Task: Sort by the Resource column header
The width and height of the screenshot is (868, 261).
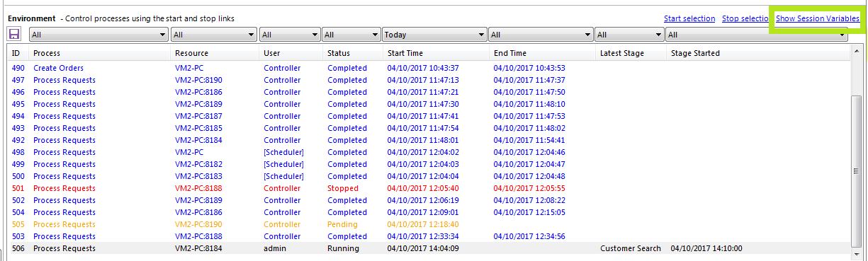Action: (x=192, y=53)
